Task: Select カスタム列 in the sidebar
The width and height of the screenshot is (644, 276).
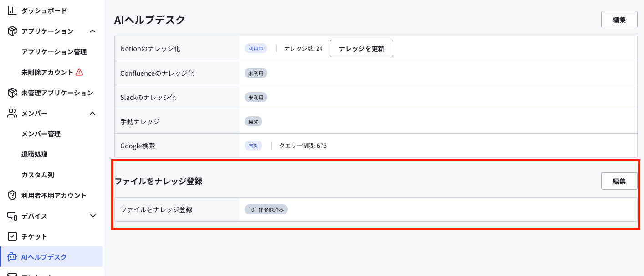Action: point(38,175)
